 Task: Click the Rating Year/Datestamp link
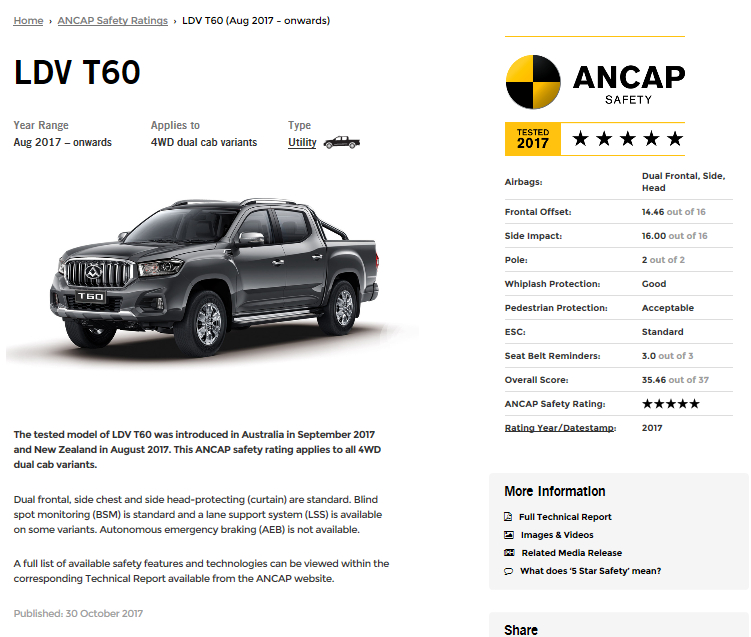560,428
